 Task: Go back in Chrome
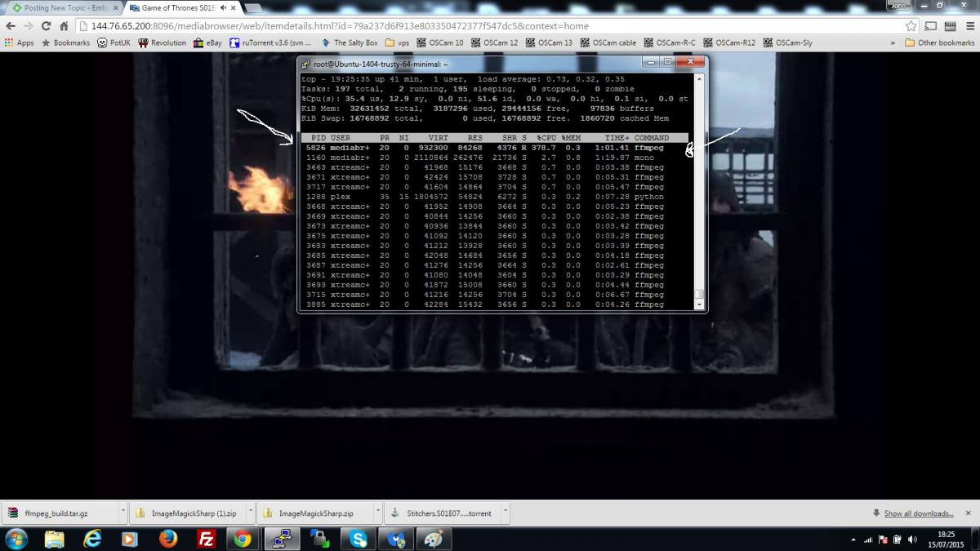[x=11, y=26]
